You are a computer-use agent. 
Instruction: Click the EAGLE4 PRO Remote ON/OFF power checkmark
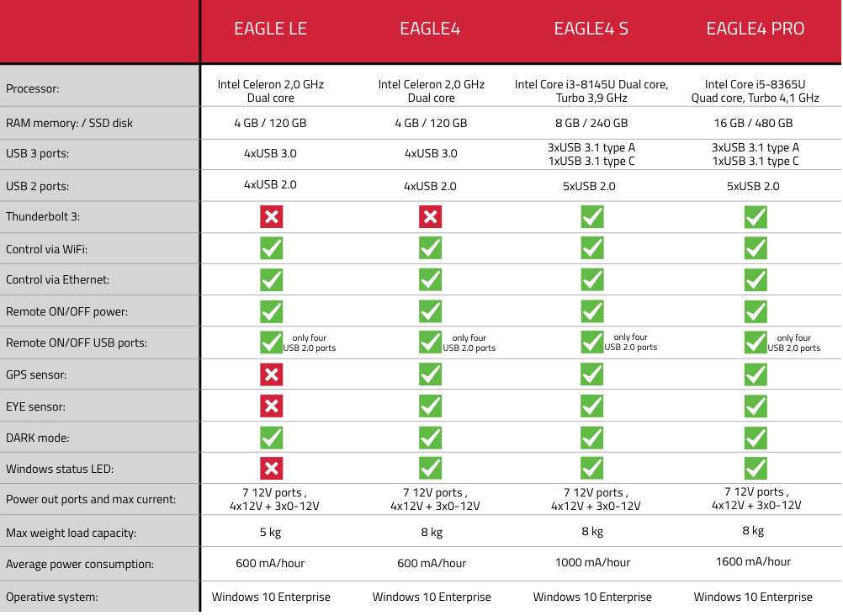pyautogui.click(x=756, y=311)
